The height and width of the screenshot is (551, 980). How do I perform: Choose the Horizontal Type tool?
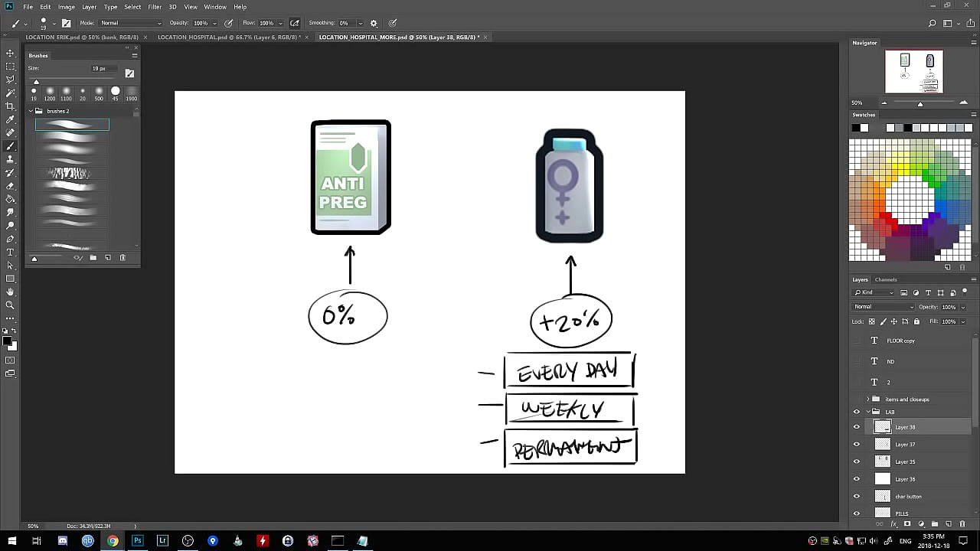pyautogui.click(x=10, y=252)
